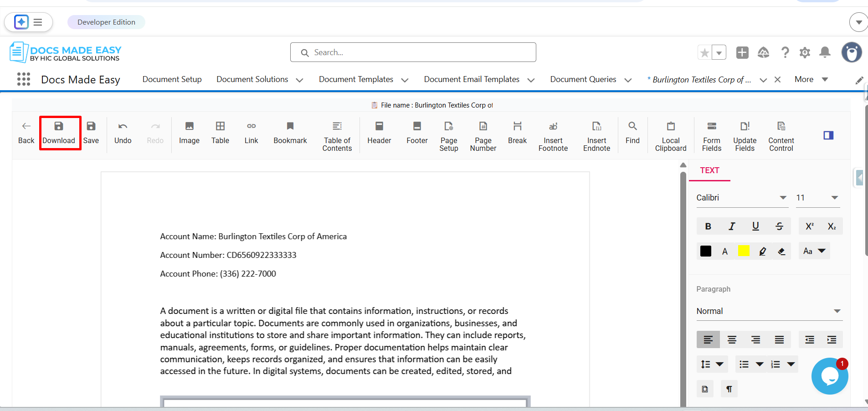Open the Setup gear menu
The height and width of the screenshot is (411, 868).
pyautogui.click(x=805, y=52)
